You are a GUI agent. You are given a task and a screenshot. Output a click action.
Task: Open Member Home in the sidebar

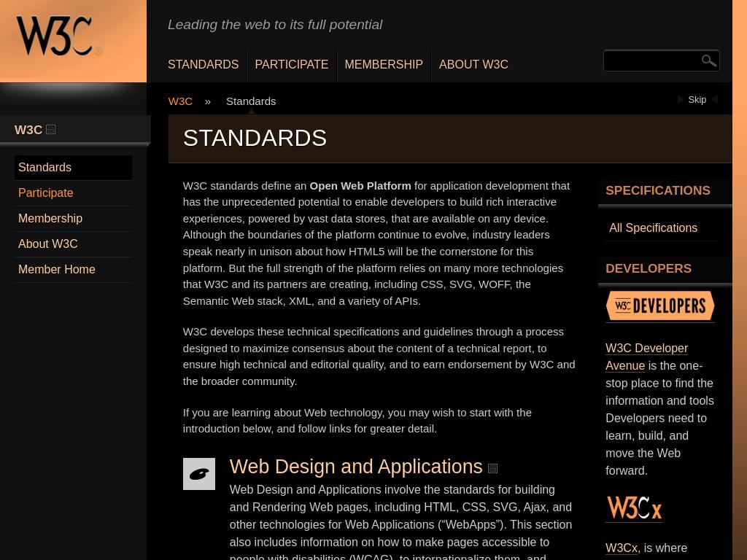(x=73, y=270)
